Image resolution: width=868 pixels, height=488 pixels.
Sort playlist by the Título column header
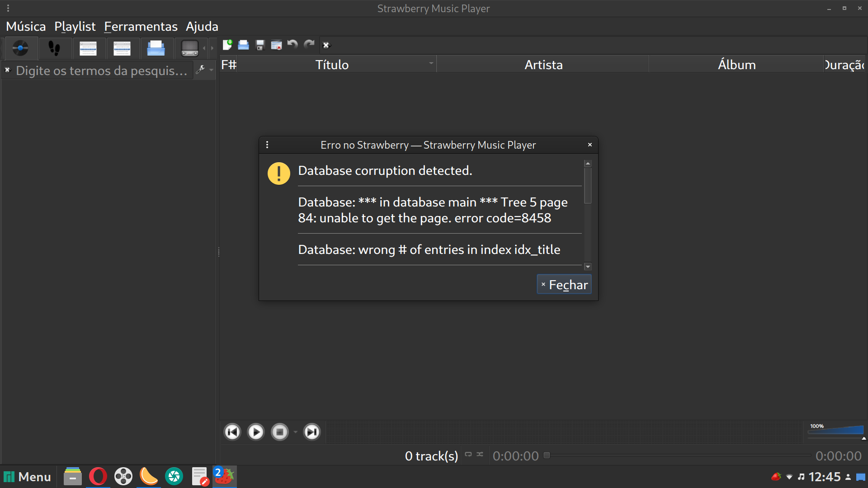click(332, 65)
